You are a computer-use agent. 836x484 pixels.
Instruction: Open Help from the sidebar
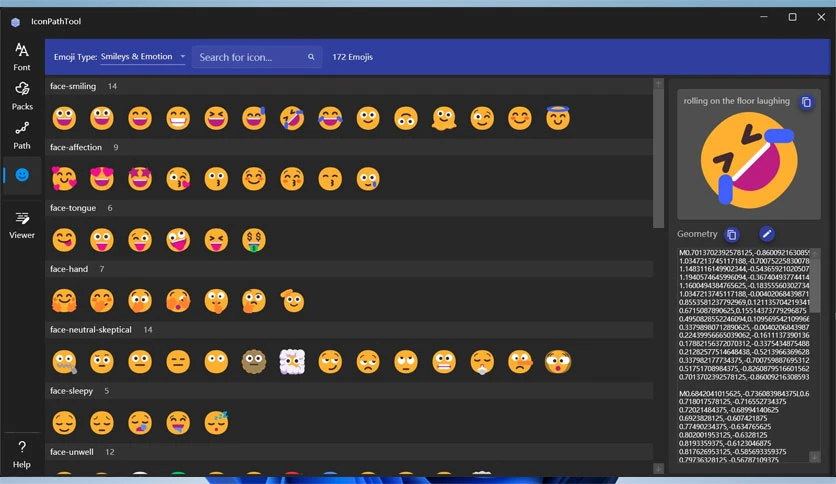[x=22, y=454]
